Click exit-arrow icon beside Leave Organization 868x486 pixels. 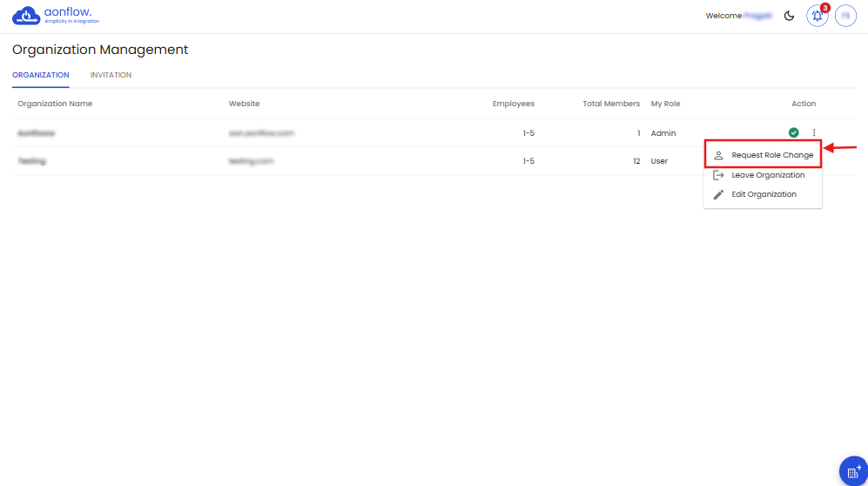(718, 175)
